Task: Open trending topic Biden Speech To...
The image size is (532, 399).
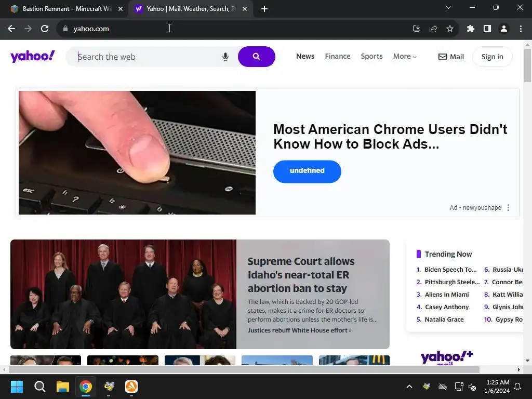Action: coord(450,270)
